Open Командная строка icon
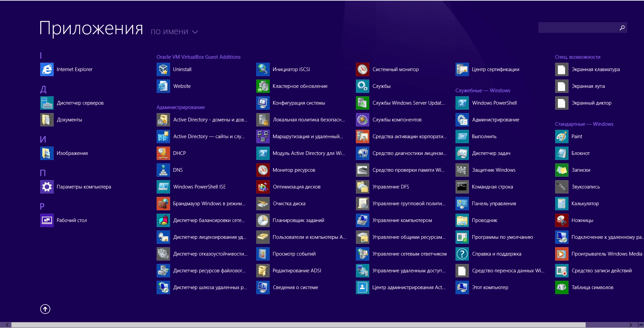This screenshot has width=644, height=328. pyautogui.click(x=462, y=187)
